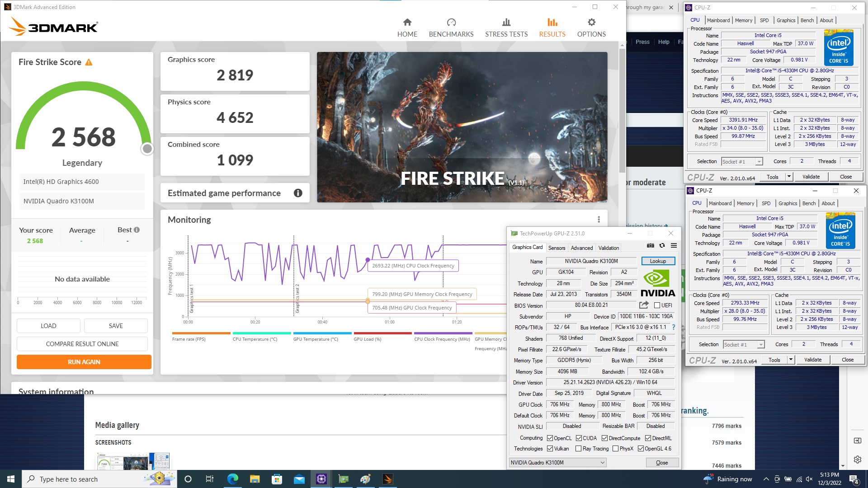Toggle the DirectML checkbox
The image size is (868, 488).
point(648,438)
